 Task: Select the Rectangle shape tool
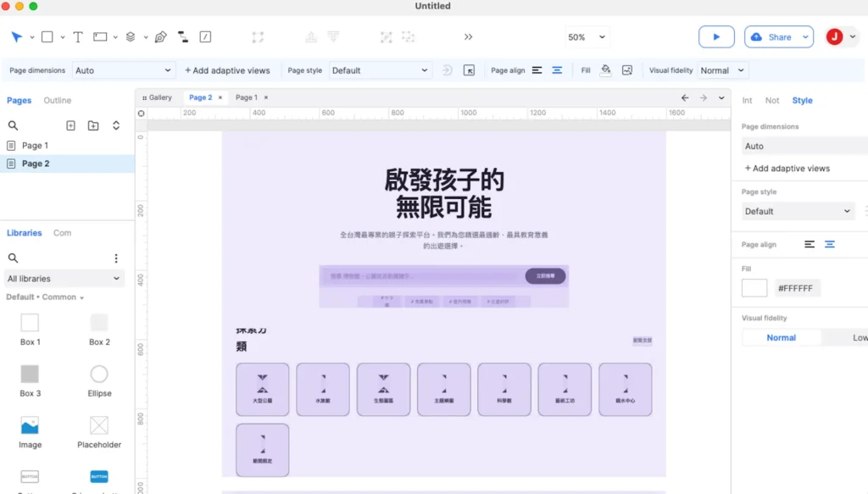(x=48, y=36)
